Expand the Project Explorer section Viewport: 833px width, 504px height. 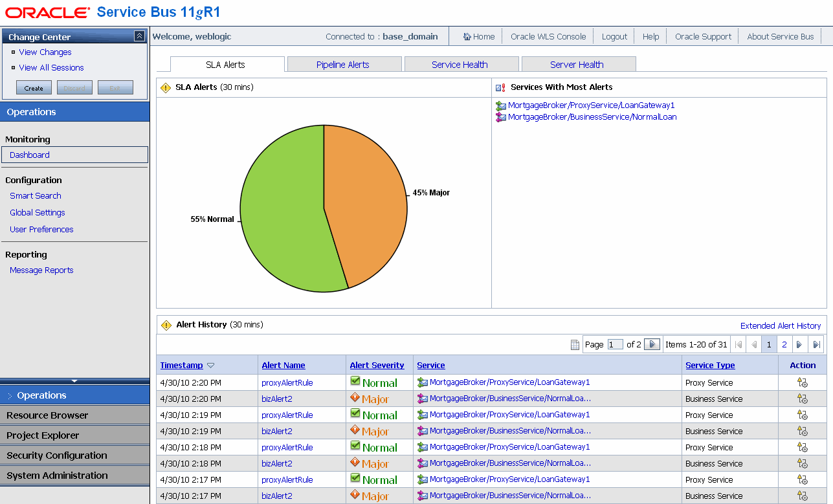pos(74,435)
